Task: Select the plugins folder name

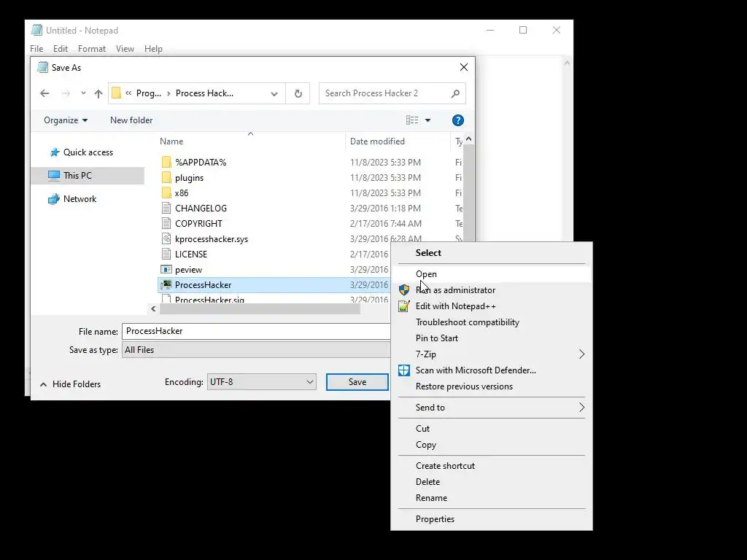Action: [189, 178]
